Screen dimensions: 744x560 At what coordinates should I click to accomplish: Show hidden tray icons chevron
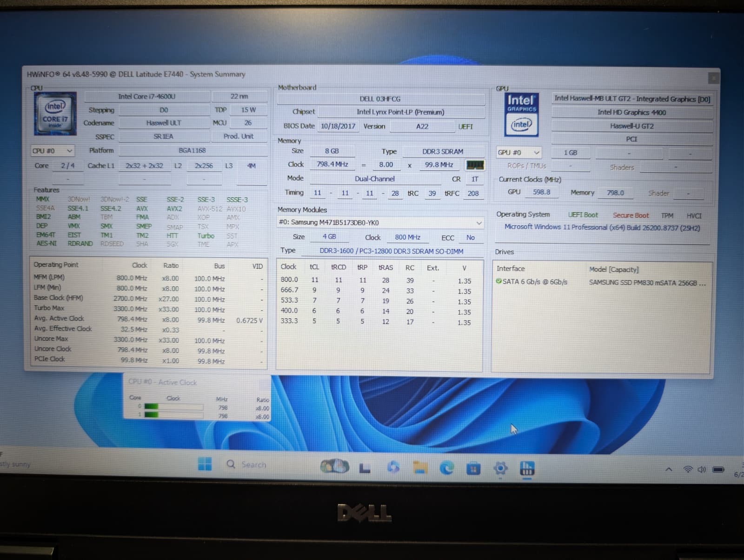(669, 469)
